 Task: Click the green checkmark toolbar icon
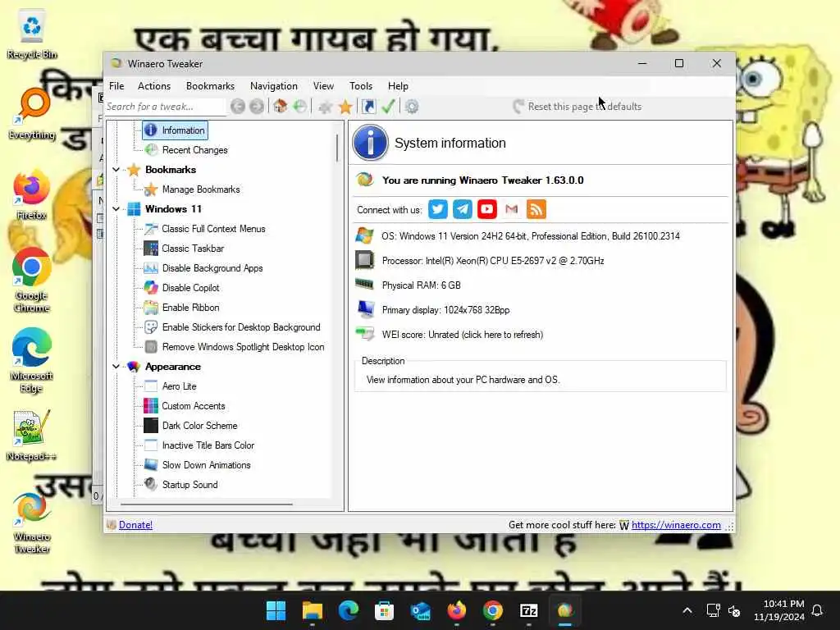[388, 106]
